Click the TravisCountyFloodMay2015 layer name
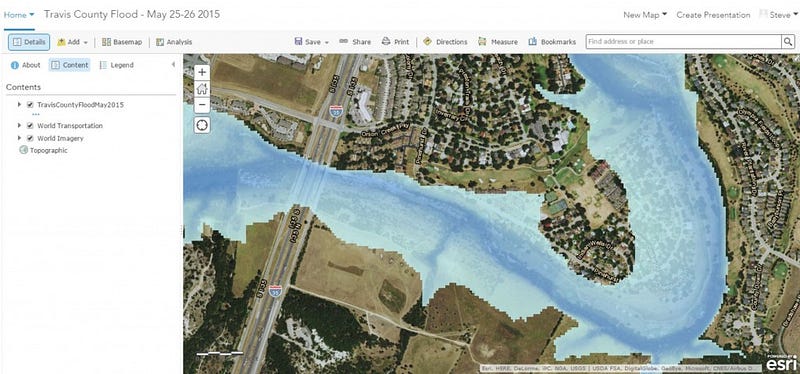This screenshot has width=800, height=374. 81,105
